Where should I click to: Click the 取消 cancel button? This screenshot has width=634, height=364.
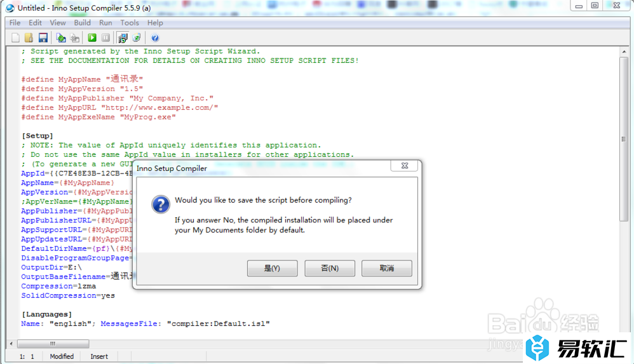(386, 268)
